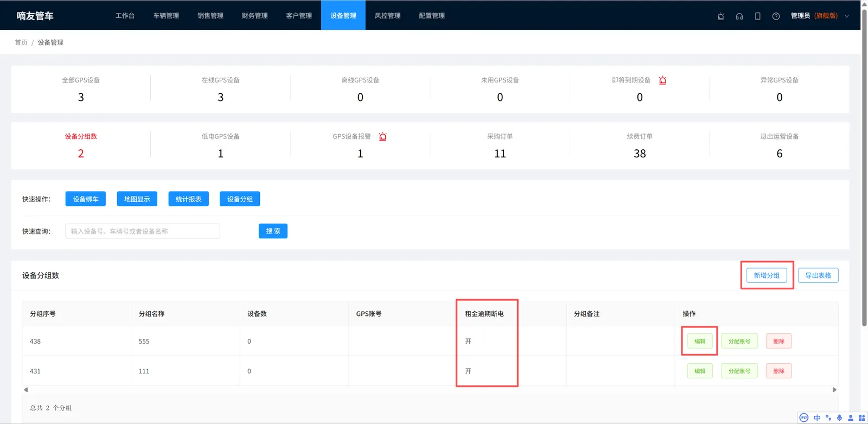Select the 低电GPS设备 statistic card
The height and width of the screenshot is (424, 868).
[x=221, y=145]
